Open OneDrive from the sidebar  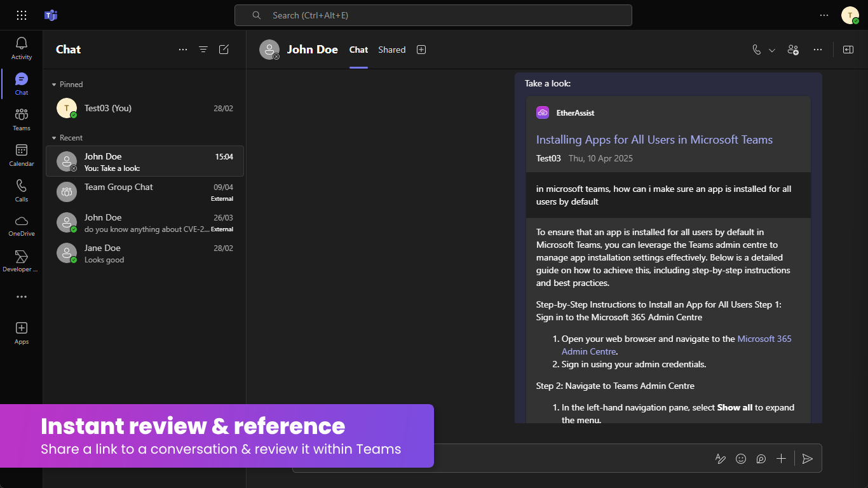pyautogui.click(x=22, y=226)
